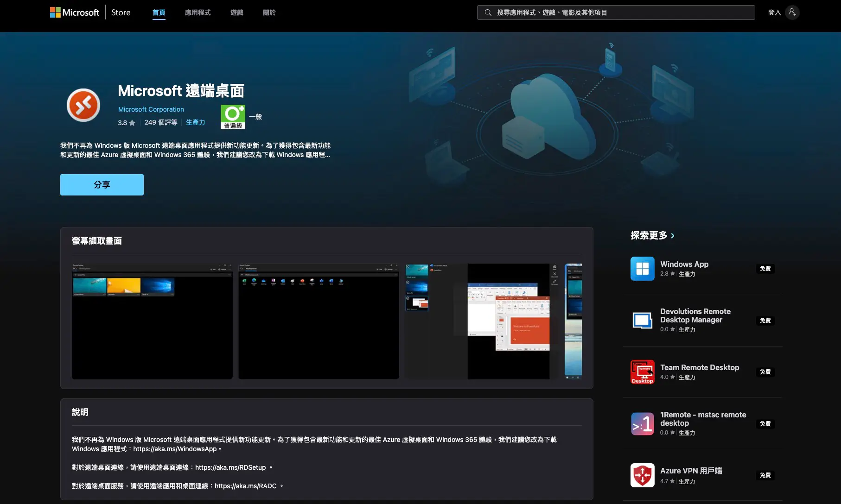Open the Store home link

click(121, 13)
